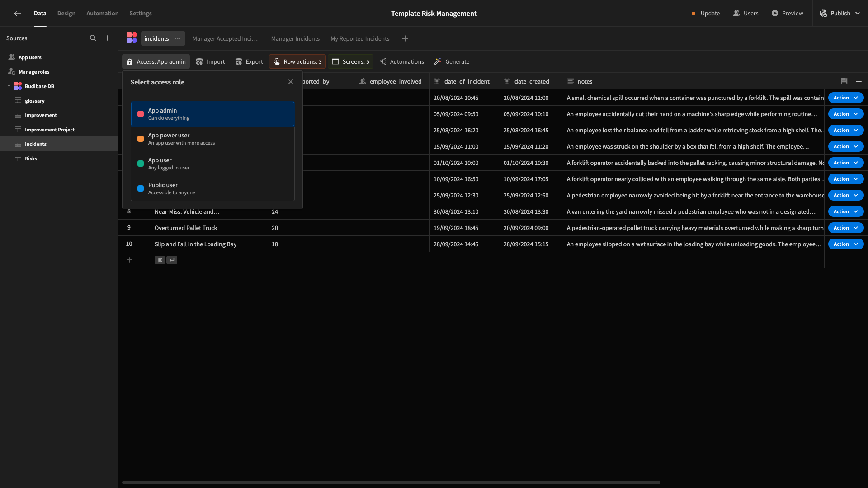The width and height of the screenshot is (868, 488).
Task: Click the Improvement Project table icon
Action: pyautogui.click(x=18, y=130)
